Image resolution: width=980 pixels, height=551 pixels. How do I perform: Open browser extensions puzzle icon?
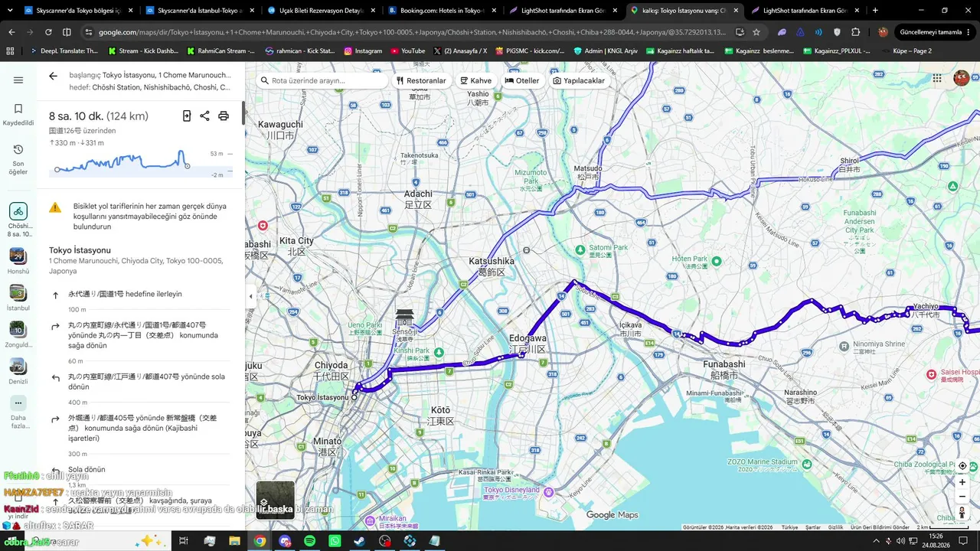coord(856,32)
